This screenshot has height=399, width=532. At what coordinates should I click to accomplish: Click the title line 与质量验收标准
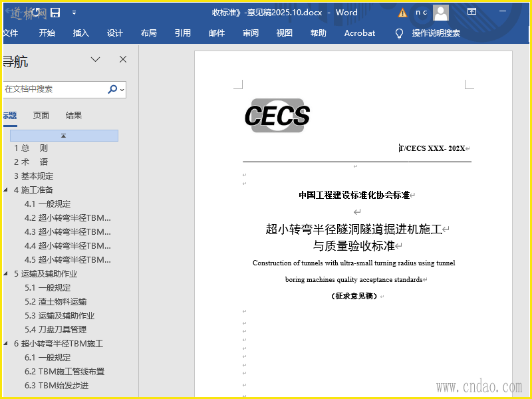[354, 245]
